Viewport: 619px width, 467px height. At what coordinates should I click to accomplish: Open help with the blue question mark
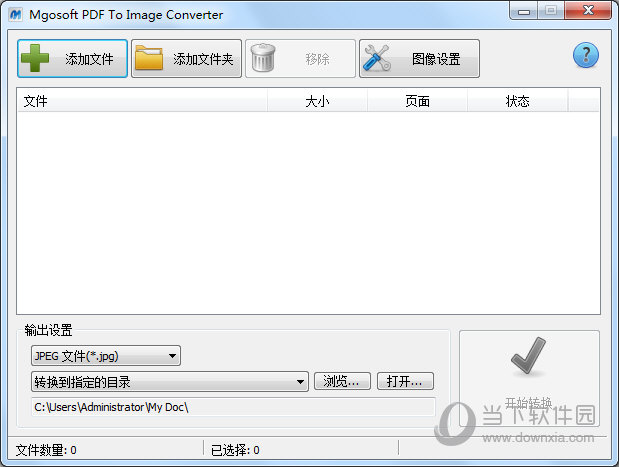585,55
